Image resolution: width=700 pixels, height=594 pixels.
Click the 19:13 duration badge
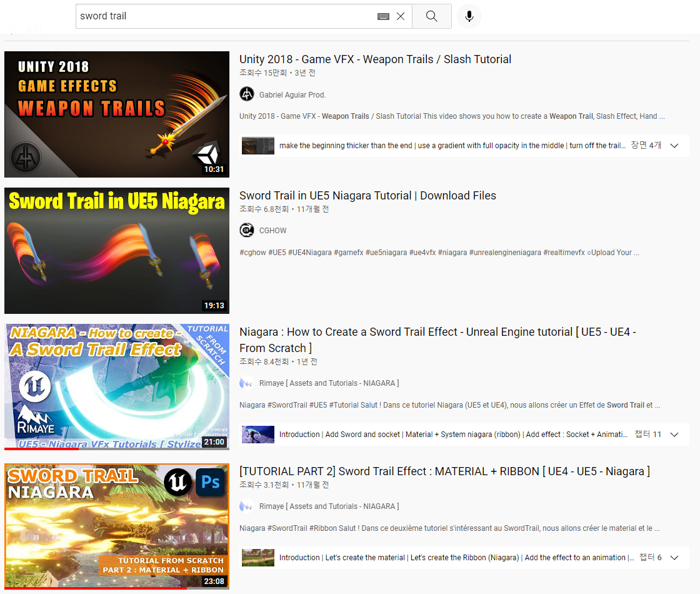coord(214,306)
